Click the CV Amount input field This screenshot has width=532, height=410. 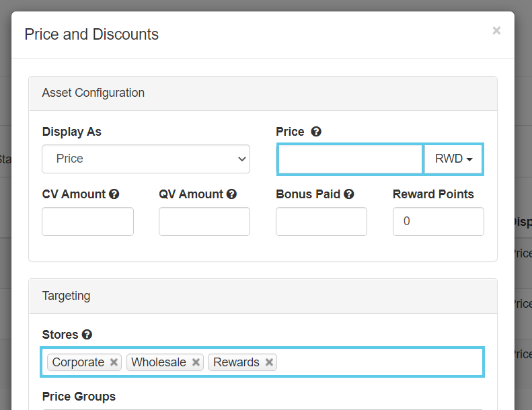87,221
